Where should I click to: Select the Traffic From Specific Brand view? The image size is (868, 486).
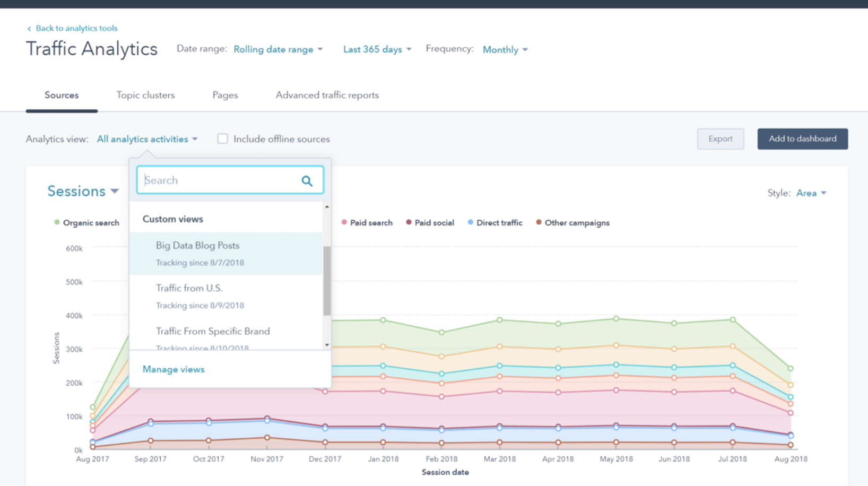[226, 334]
